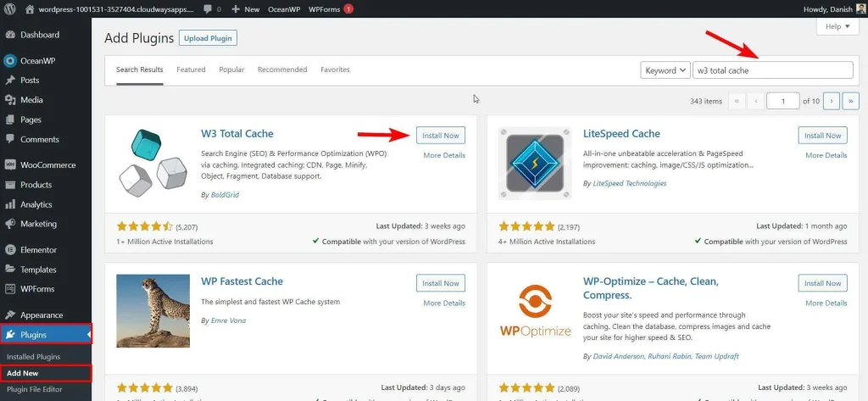868x401 pixels.
Task: Open LiteSpeed Technologies author link
Action: click(630, 183)
